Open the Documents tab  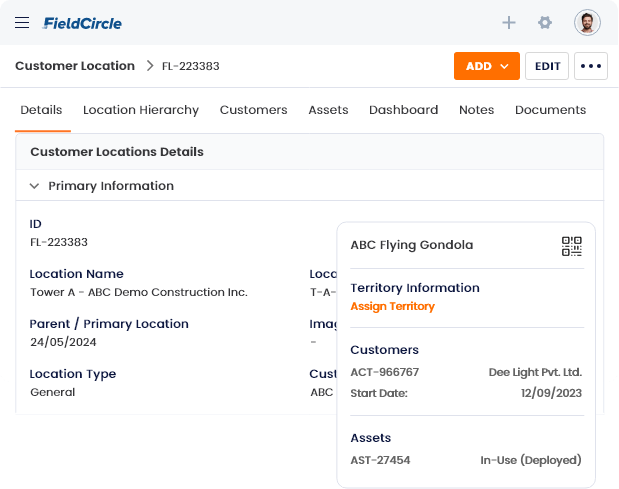pos(550,110)
